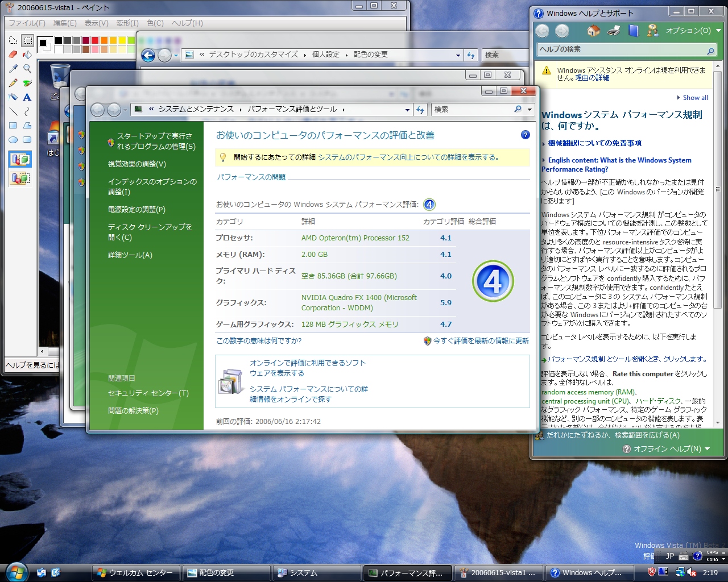The width and height of the screenshot is (728, 582).
Task: Select the Ellipse tool in Paint
Action: click(x=13, y=140)
